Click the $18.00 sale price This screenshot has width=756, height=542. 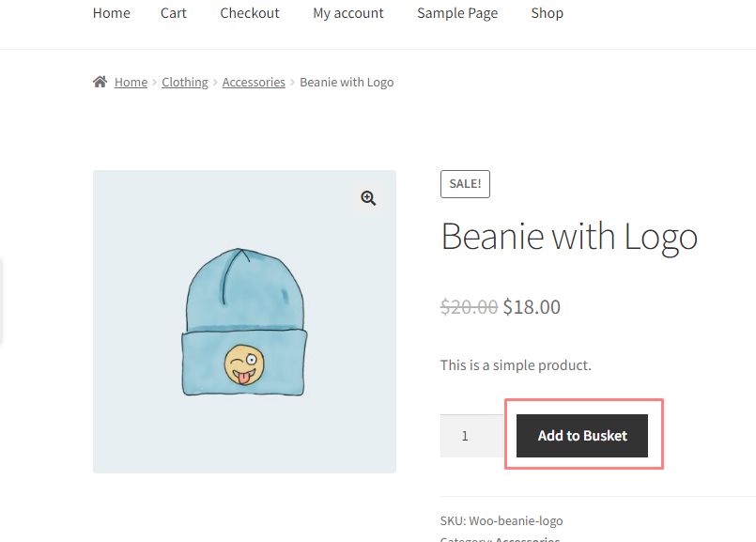[532, 307]
